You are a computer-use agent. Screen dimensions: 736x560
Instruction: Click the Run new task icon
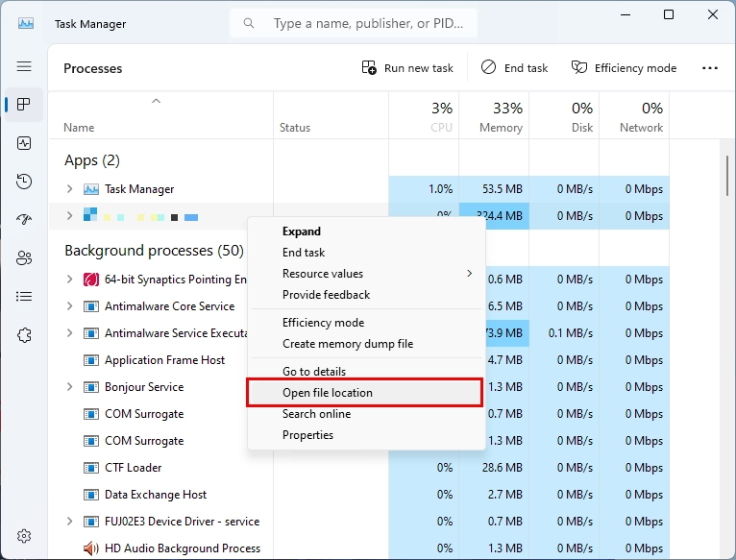(369, 67)
